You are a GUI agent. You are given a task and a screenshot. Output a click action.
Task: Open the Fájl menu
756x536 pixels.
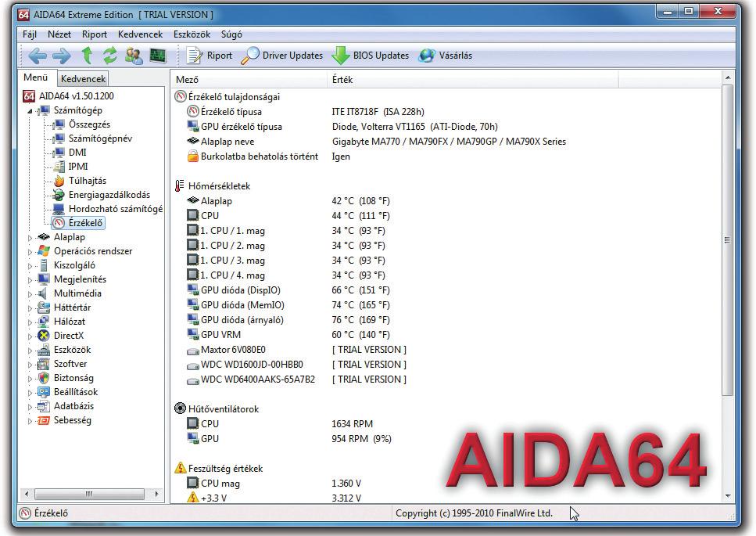click(30, 34)
